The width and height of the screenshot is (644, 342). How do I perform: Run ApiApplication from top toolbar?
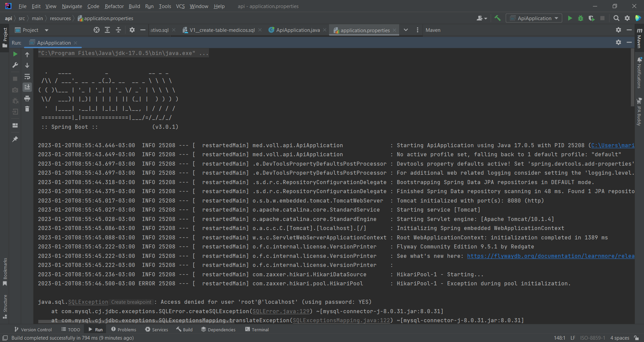click(x=570, y=18)
